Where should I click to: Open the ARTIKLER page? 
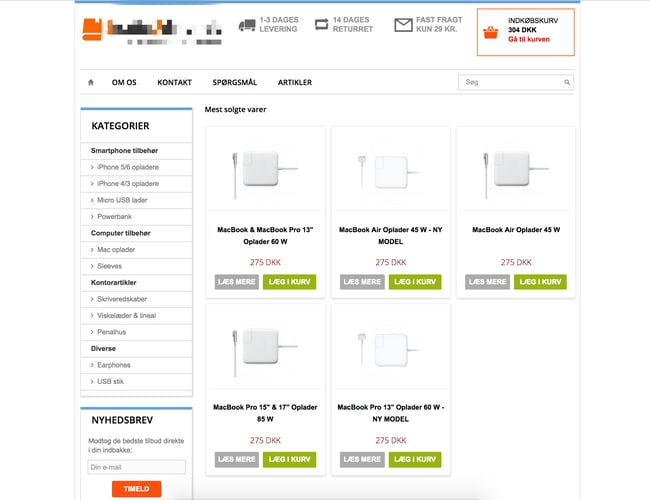[295, 83]
